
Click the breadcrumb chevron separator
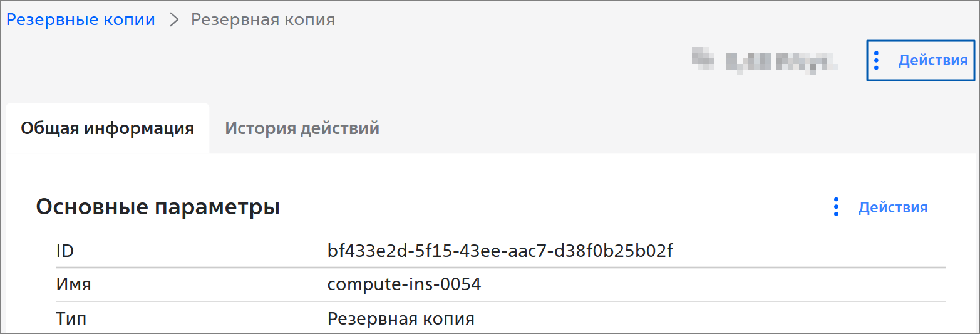click(173, 19)
